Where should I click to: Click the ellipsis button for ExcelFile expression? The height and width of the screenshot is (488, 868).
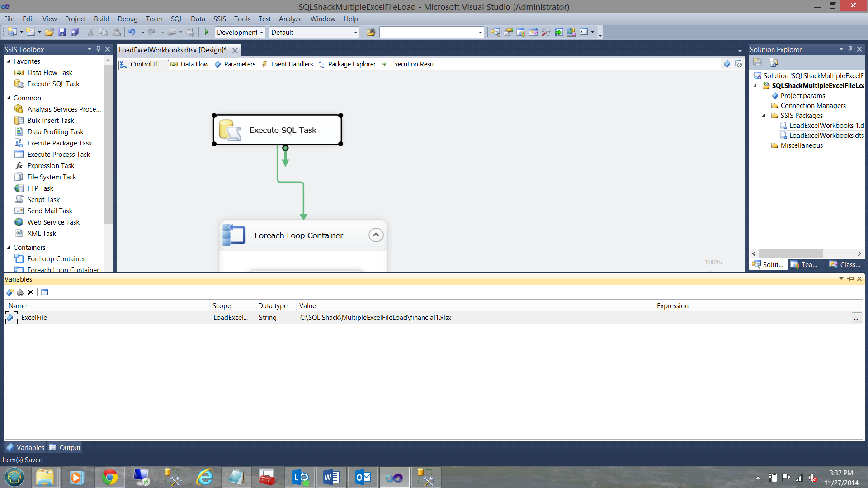coord(856,318)
